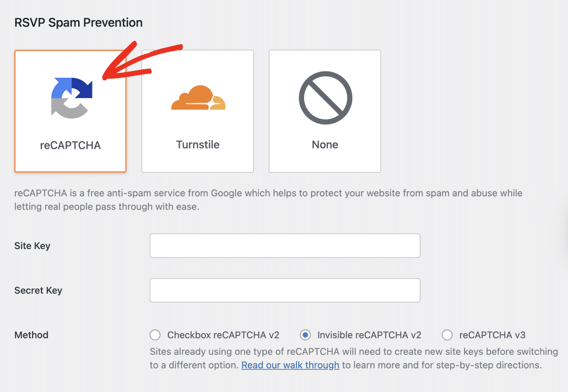This screenshot has width=568, height=392.
Task: Enable the reCAPTCHA v3 radio button
Action: (x=447, y=335)
